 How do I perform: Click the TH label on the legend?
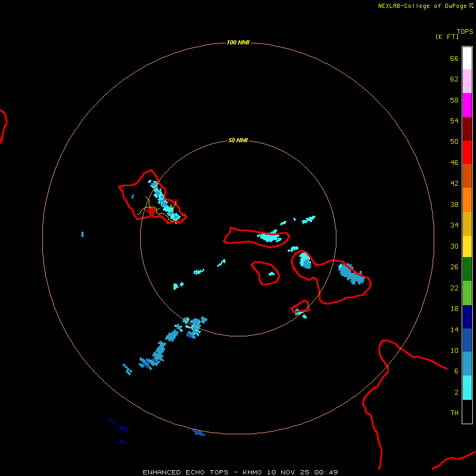[x=454, y=413]
